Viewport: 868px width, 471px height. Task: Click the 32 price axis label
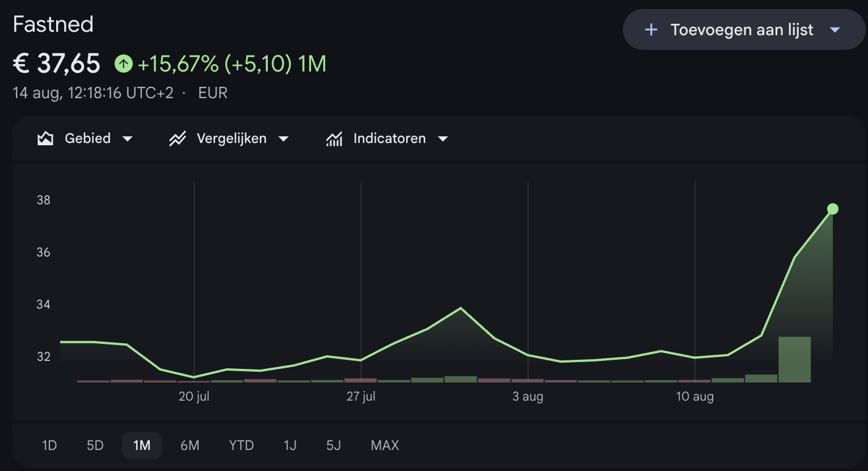point(44,356)
